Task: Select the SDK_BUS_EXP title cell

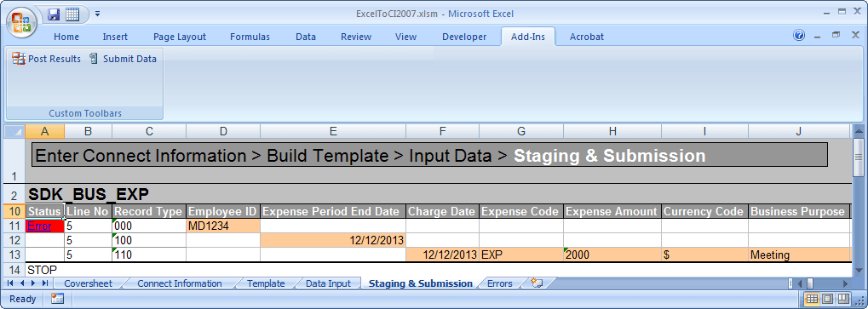Action: (89, 195)
